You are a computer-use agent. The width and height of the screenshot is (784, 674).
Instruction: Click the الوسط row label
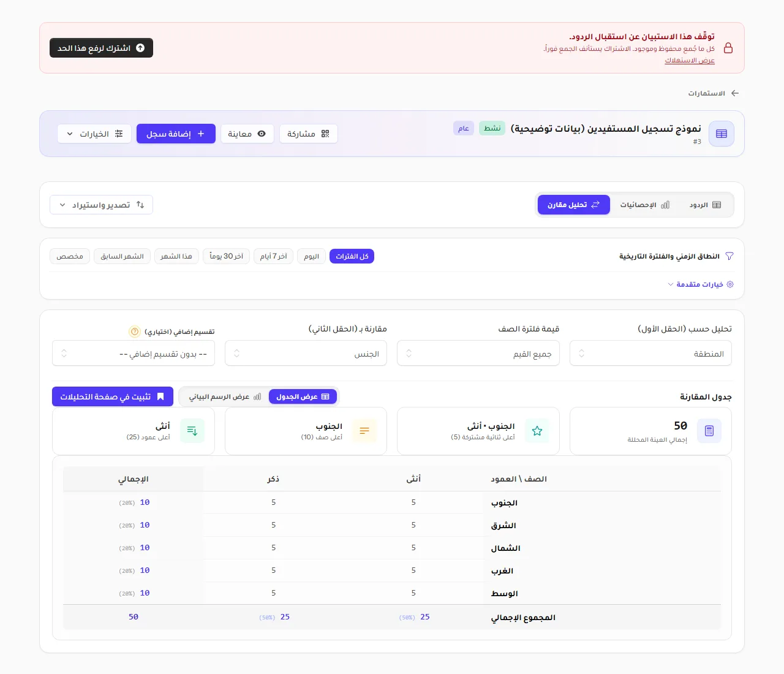[504, 593]
